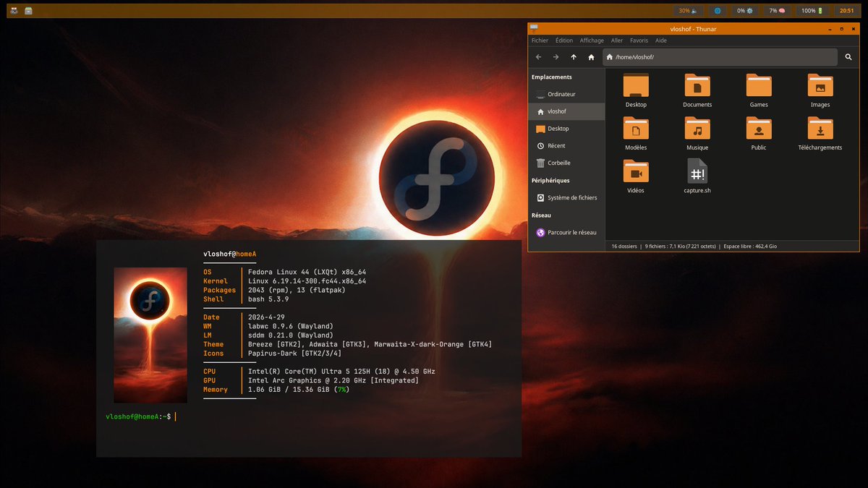The height and width of the screenshot is (488, 868).
Task: Click "bash 5.3.9" in the terminal
Action: pos(268,299)
